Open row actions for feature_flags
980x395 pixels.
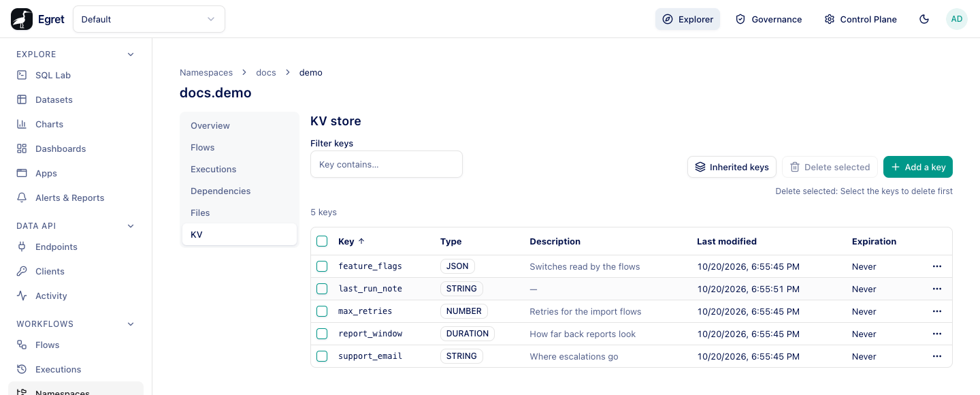pos(937,266)
